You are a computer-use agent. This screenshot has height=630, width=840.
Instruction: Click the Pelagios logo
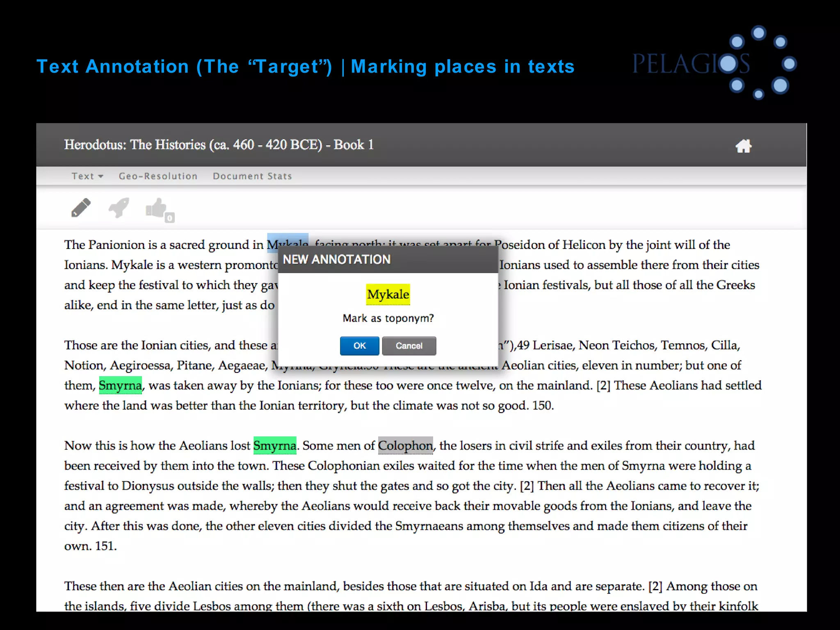point(714,63)
